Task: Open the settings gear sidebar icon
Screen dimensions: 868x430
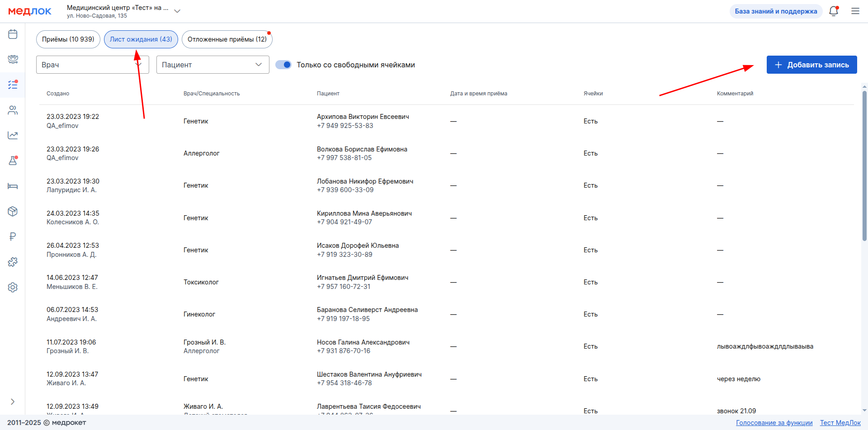Action: coord(13,287)
